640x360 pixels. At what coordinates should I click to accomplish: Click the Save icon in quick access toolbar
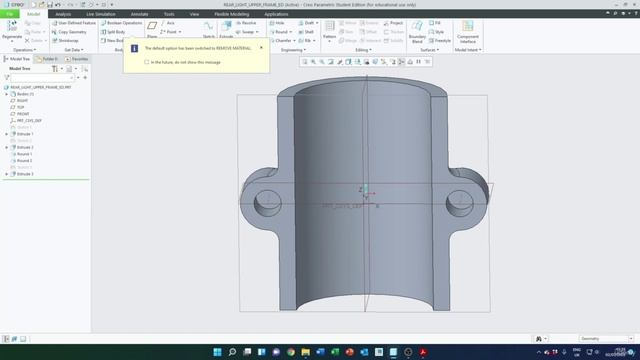click(x=49, y=4)
